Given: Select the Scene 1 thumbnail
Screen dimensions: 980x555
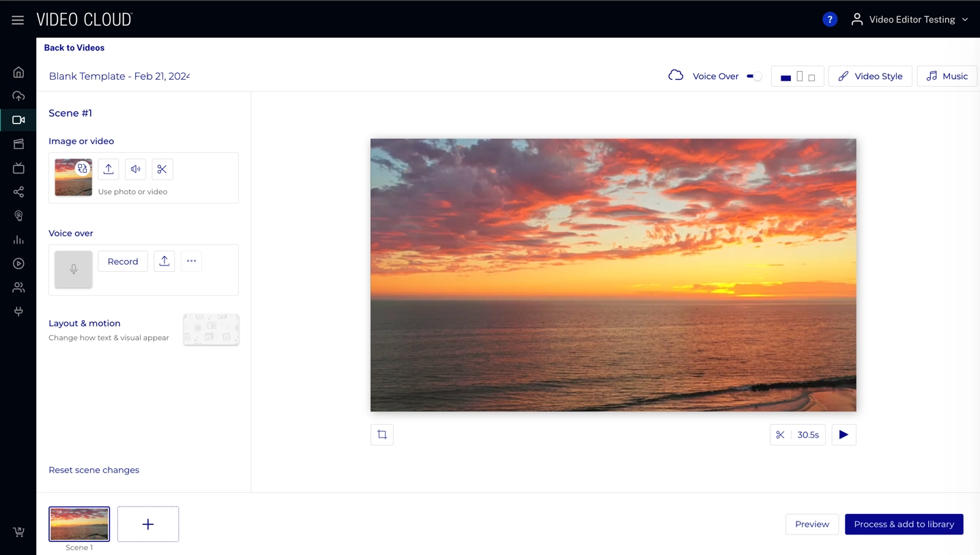Looking at the screenshot, I should click(79, 524).
